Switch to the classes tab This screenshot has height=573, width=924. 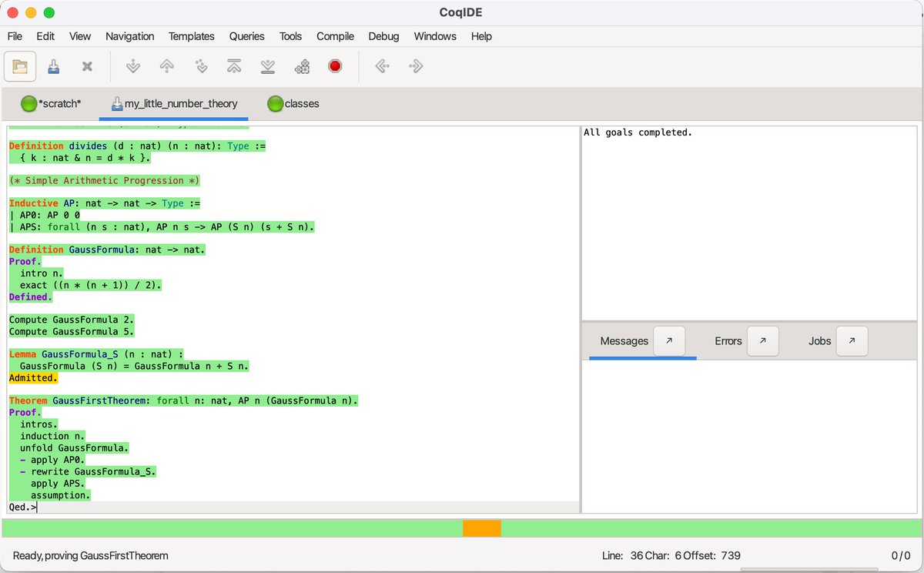click(293, 103)
